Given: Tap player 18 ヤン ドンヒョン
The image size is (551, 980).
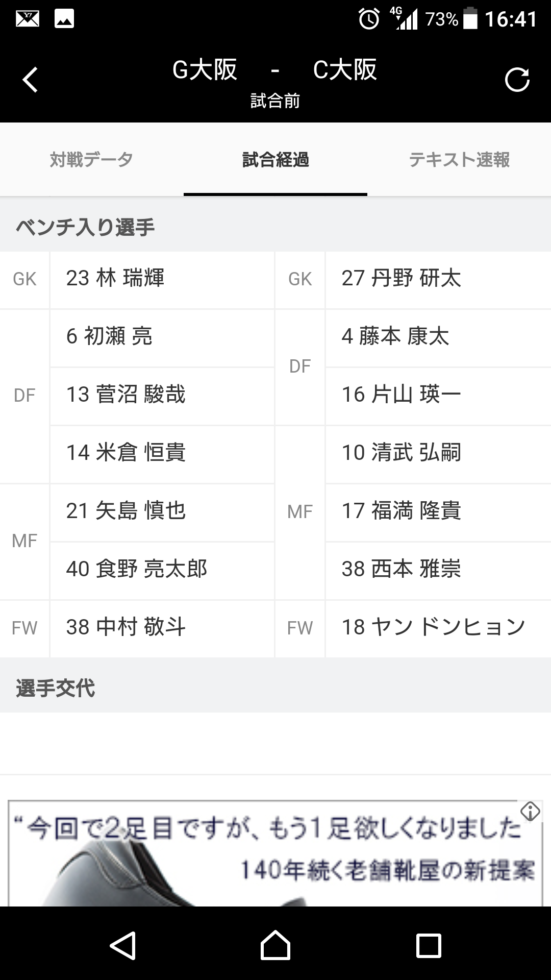Looking at the screenshot, I should coord(434,627).
